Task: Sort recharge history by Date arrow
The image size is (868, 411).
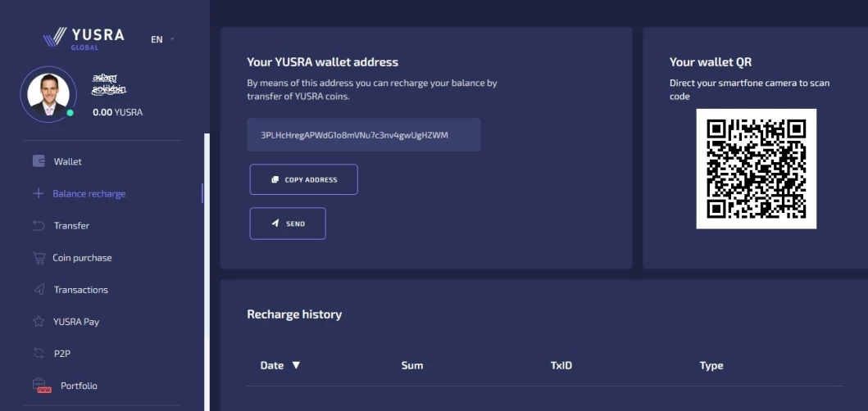Action: tap(296, 365)
